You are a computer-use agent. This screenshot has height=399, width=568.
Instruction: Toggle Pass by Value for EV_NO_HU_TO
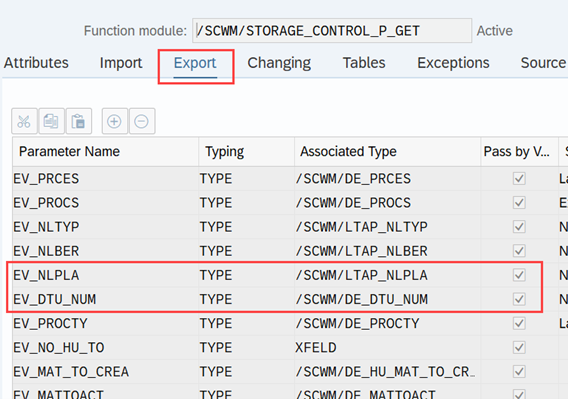(x=519, y=348)
